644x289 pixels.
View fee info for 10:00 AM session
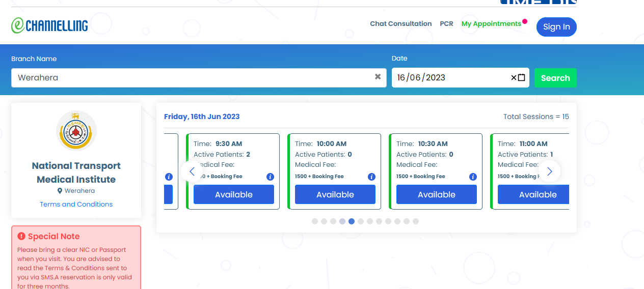click(371, 177)
